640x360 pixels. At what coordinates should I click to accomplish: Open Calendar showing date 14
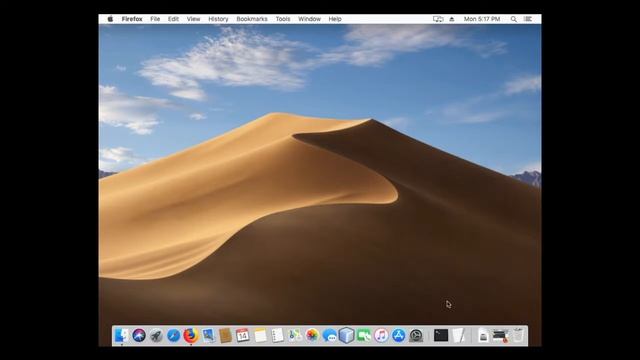point(242,336)
